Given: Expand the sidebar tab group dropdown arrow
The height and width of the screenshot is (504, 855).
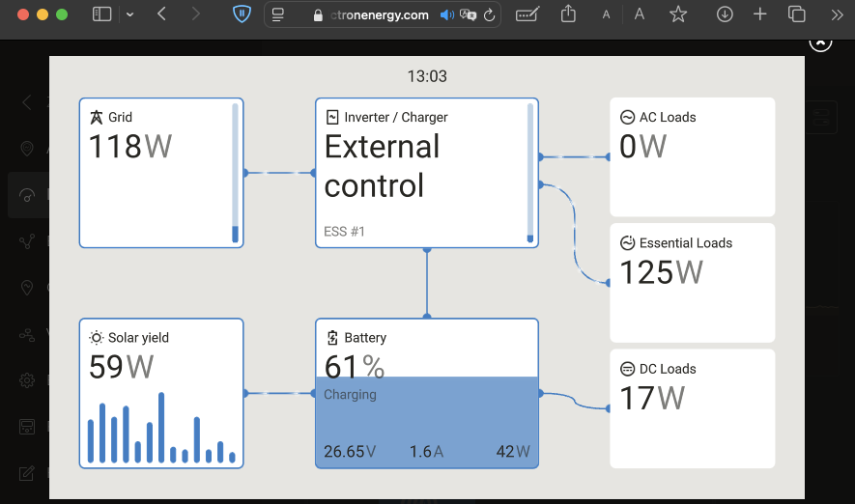Looking at the screenshot, I should tap(129, 14).
